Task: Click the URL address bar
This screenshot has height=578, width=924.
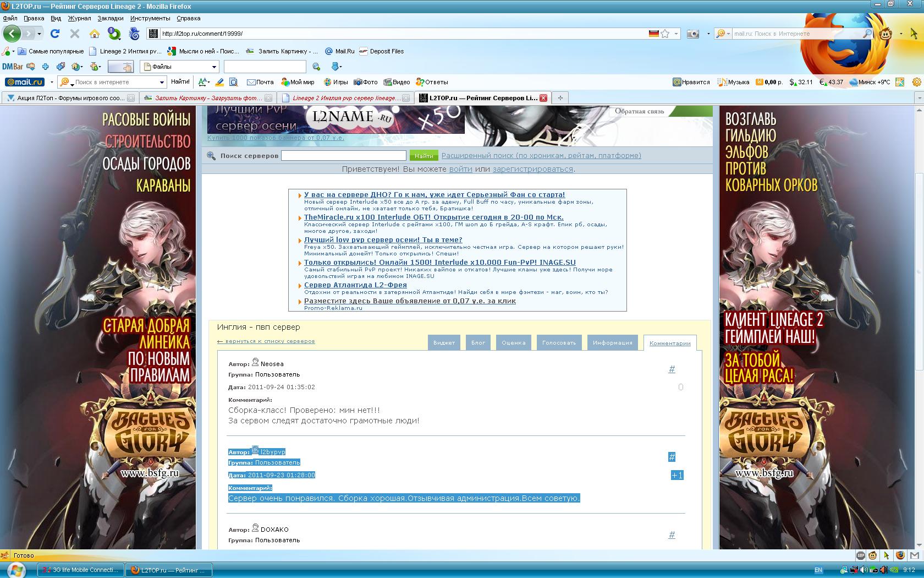Action: 404,34
